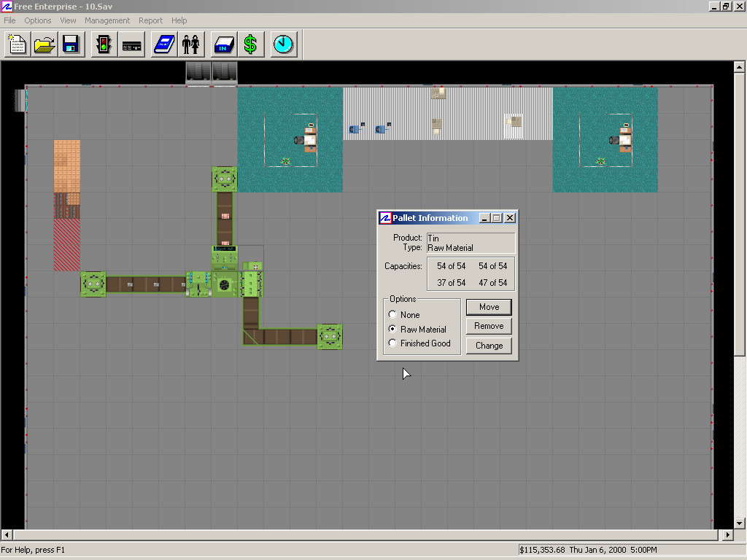Click the clock toolbar icon
This screenshot has width=747, height=560.
[x=283, y=44]
